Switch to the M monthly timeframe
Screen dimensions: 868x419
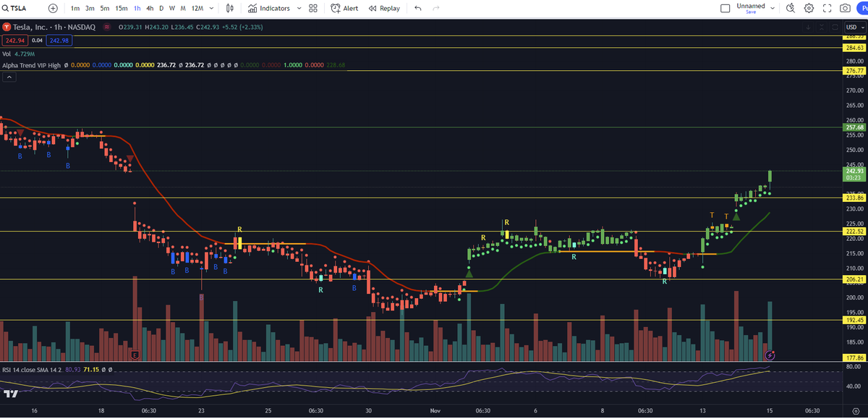coord(183,9)
